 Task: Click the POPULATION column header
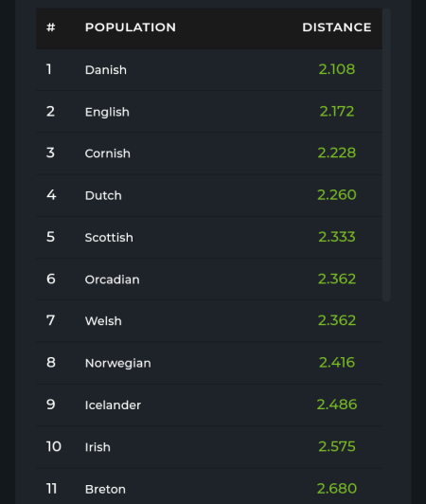tap(131, 27)
